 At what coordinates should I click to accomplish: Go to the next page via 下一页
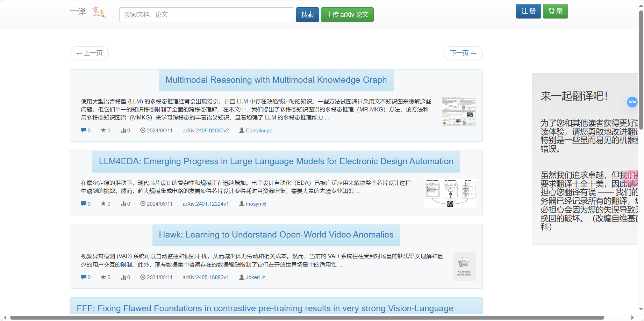click(463, 53)
